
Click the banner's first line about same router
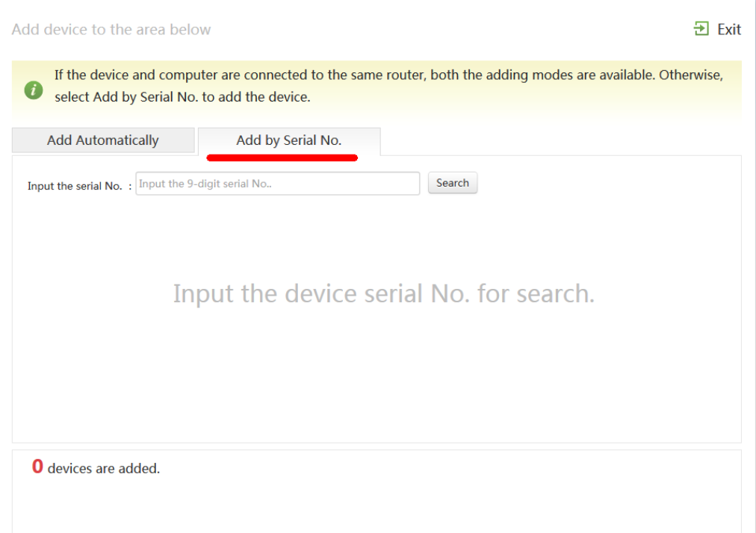pyautogui.click(x=388, y=75)
